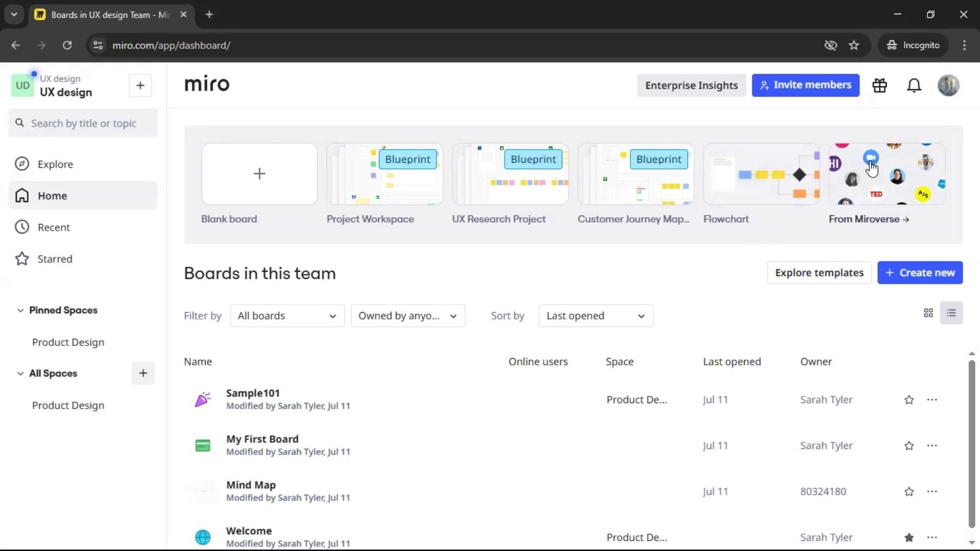The image size is (980, 551).
Task: Open the Last opened sort dropdown
Action: (x=595, y=316)
